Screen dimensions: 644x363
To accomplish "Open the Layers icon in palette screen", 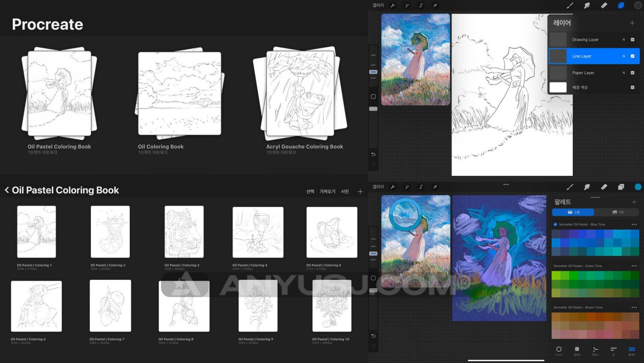I will pyautogui.click(x=621, y=187).
